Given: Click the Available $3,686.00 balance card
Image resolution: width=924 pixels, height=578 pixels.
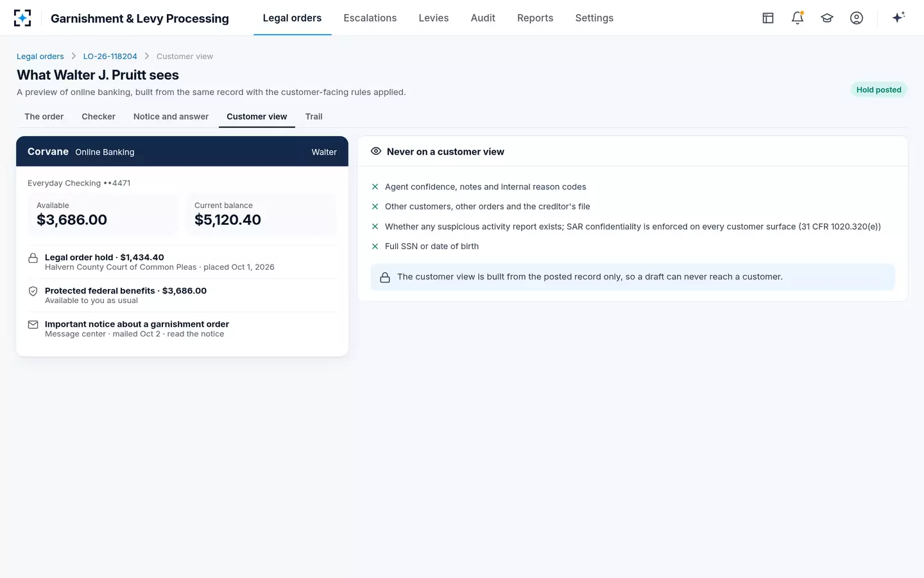Looking at the screenshot, I should pyautogui.click(x=103, y=214).
